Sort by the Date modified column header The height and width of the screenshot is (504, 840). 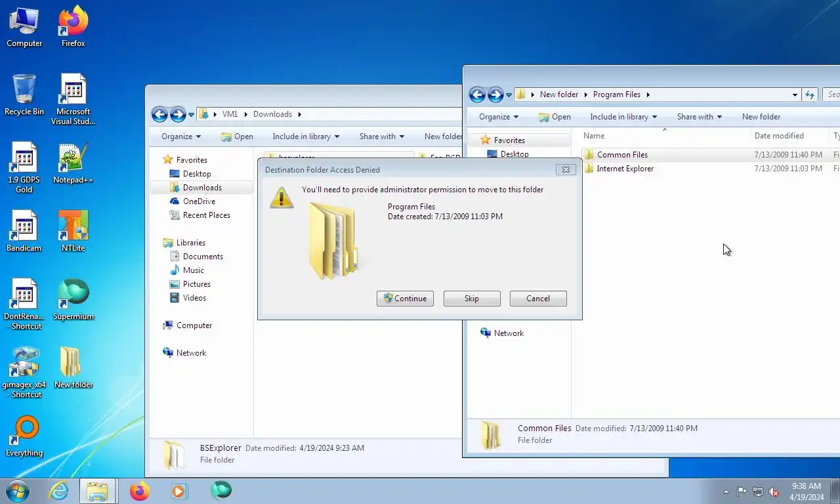coord(789,136)
